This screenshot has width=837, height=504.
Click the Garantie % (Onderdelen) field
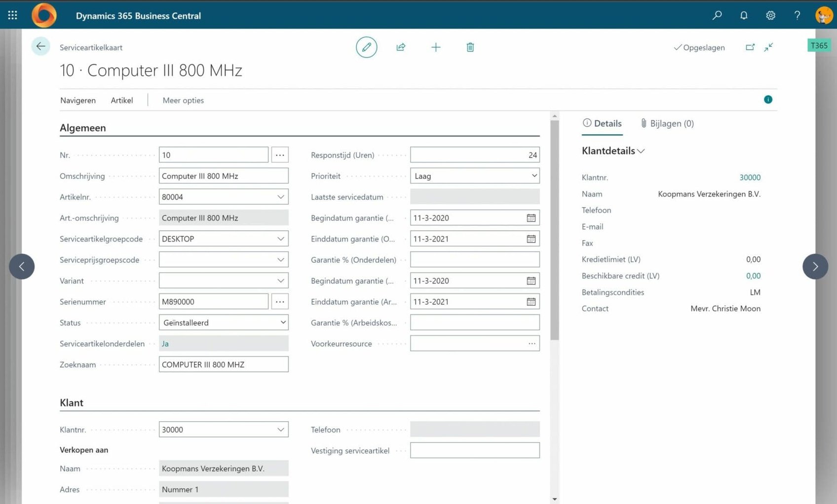click(x=475, y=260)
